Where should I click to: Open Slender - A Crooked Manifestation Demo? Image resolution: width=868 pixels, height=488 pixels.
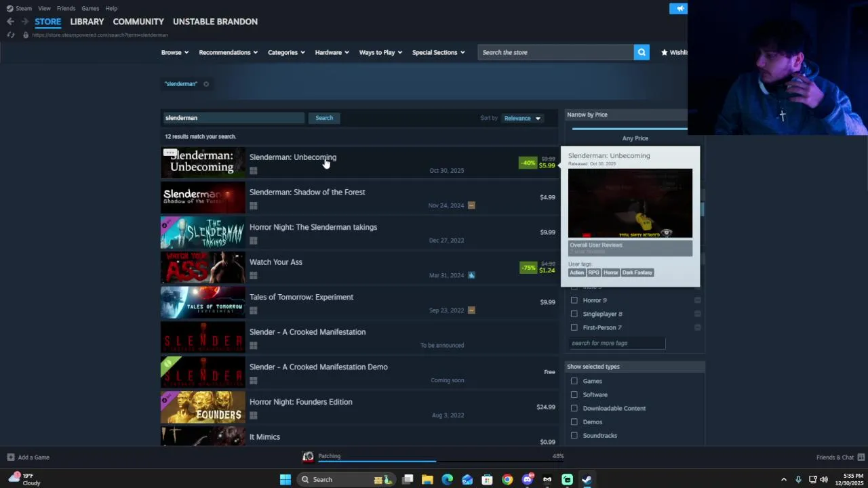pos(359,372)
